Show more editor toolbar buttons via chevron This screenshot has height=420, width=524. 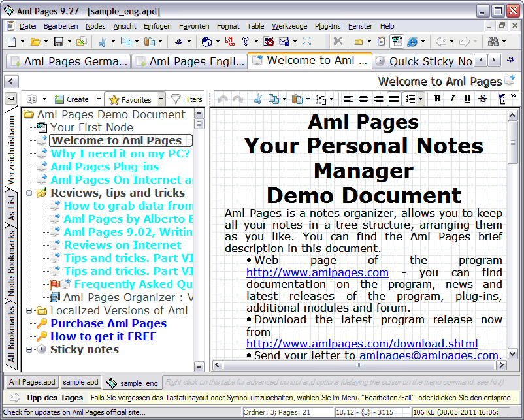(514, 96)
